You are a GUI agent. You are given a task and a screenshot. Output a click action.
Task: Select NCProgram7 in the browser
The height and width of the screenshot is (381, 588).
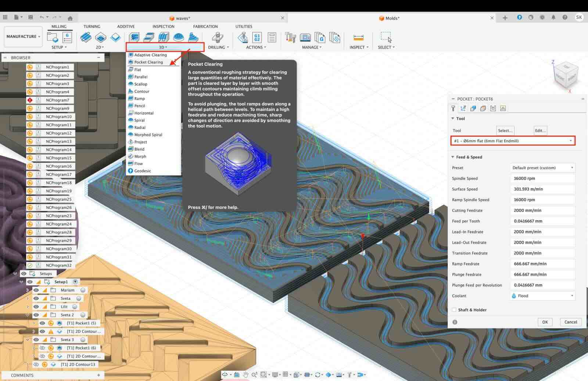57,100
